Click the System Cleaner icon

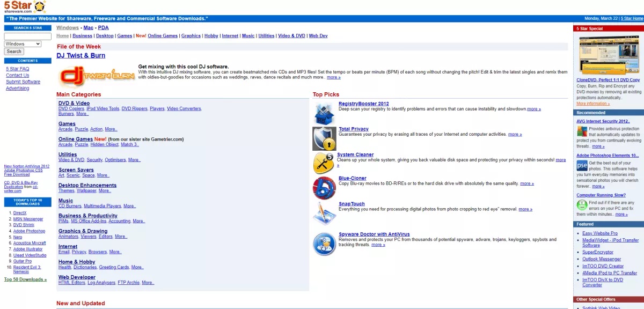pyautogui.click(x=324, y=164)
